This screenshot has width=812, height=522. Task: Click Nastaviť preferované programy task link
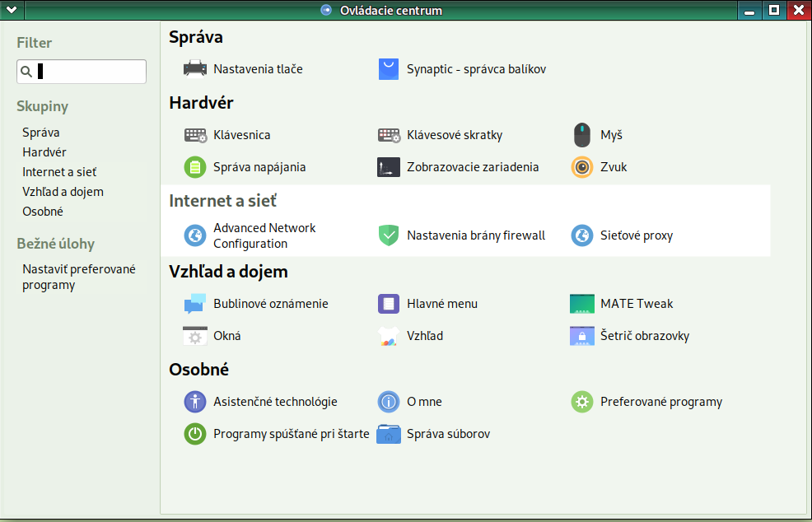(79, 277)
